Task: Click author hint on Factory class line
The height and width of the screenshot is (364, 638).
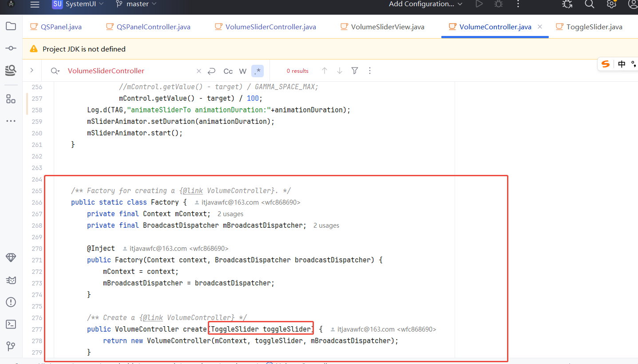Action: pyautogui.click(x=248, y=202)
